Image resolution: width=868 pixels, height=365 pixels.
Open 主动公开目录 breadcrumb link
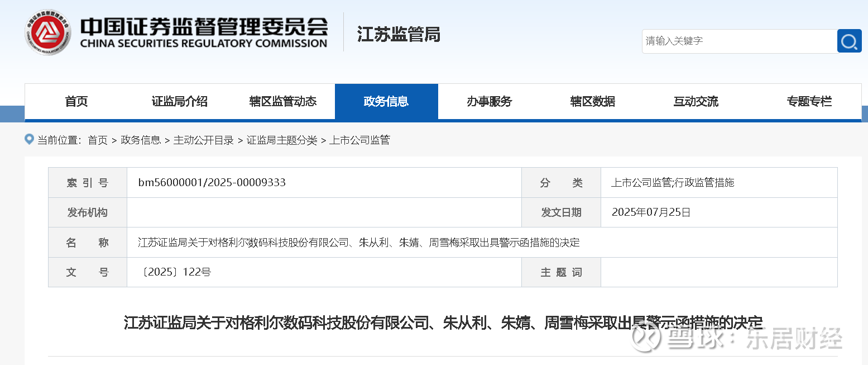(x=204, y=140)
